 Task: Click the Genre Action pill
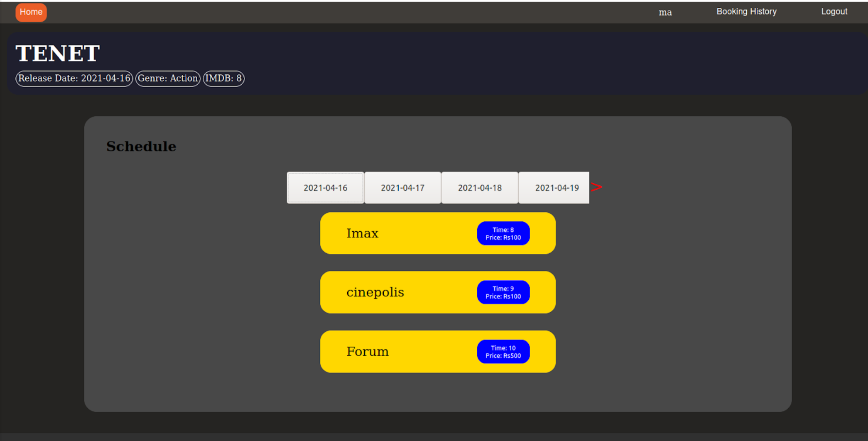click(x=167, y=78)
